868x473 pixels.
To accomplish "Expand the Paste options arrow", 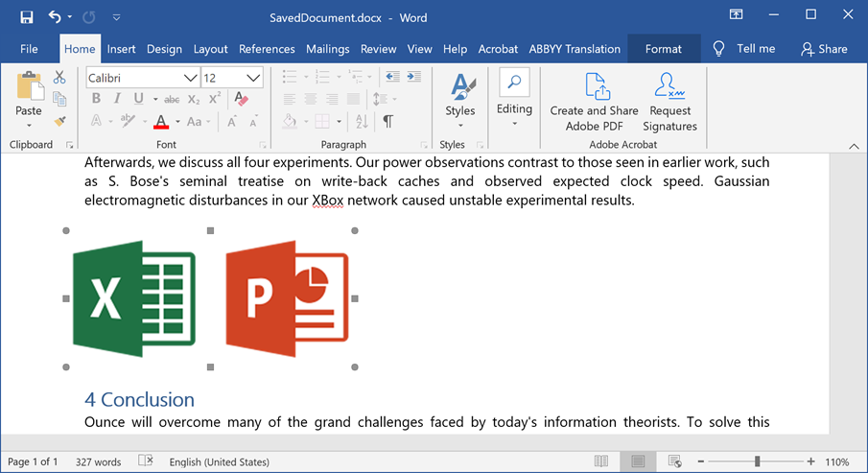I will pyautogui.click(x=29, y=126).
